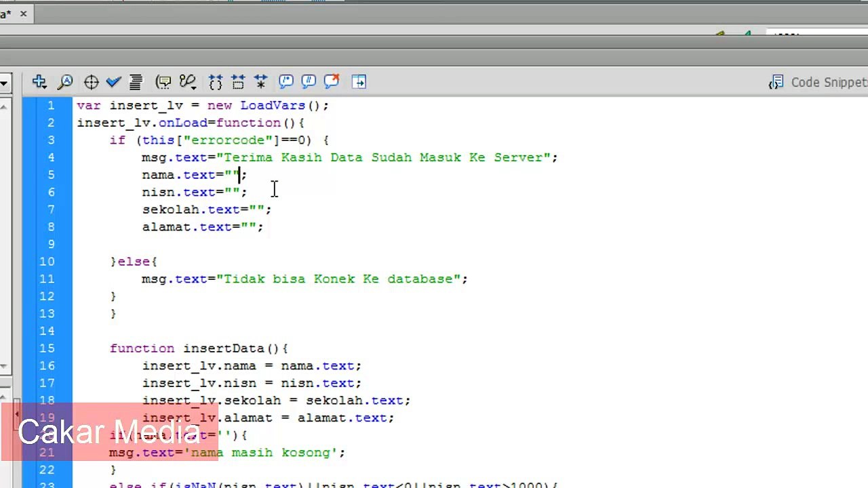Apply line comment icon
Image resolution: width=868 pixels, height=488 pixels.
coord(309,82)
